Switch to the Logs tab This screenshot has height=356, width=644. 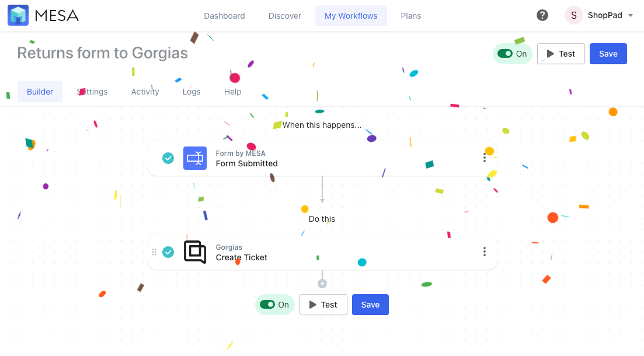(x=192, y=92)
